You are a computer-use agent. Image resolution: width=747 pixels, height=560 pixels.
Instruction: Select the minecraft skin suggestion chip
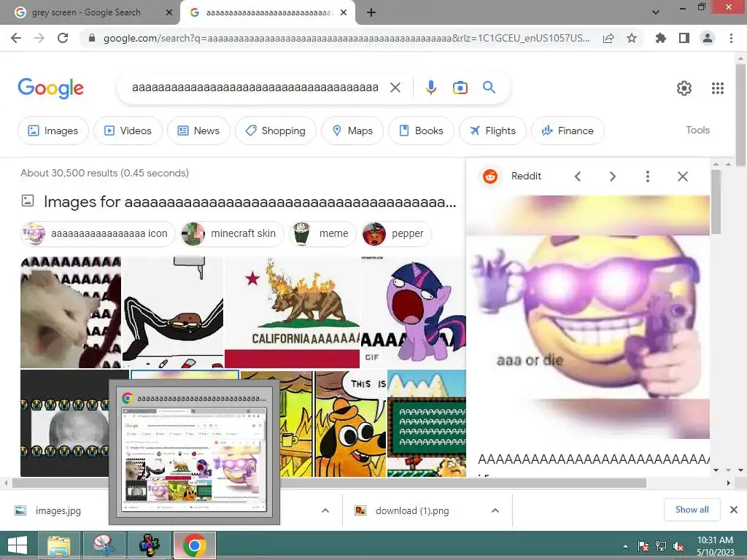(x=233, y=234)
